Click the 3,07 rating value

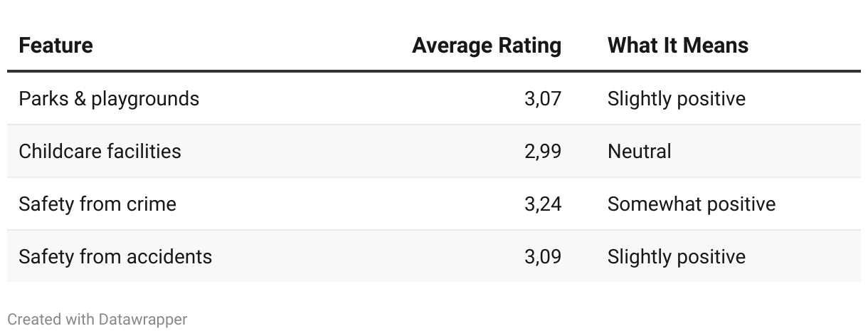pos(543,98)
